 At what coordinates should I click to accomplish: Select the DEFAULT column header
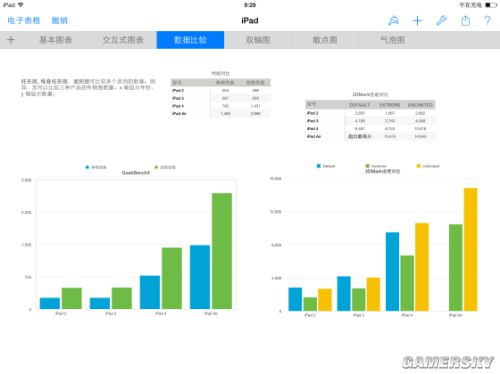click(x=360, y=105)
